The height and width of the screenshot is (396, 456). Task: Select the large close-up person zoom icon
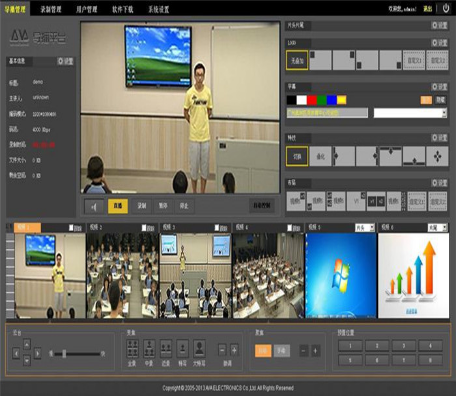coord(199,349)
